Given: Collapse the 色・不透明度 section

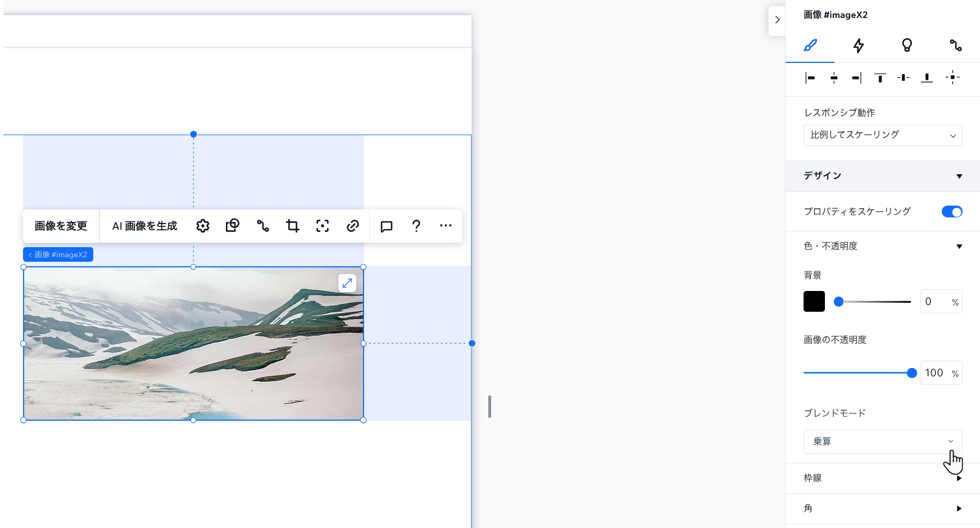Looking at the screenshot, I should point(959,246).
